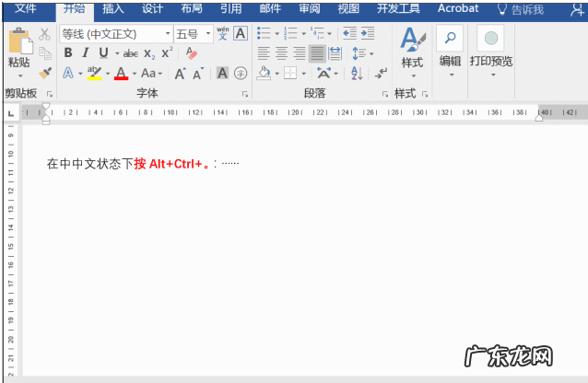Viewport: 588px width, 383px height.
Task: Toggle underline formatting
Action: tap(103, 53)
